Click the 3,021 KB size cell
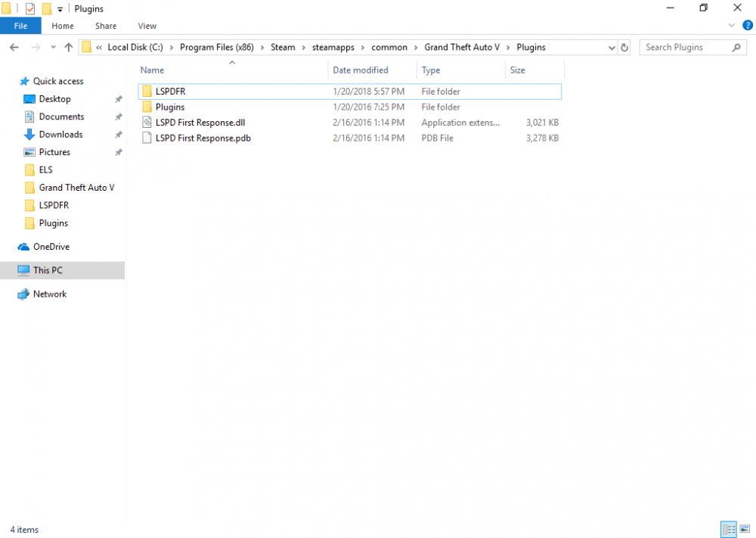 tap(542, 123)
